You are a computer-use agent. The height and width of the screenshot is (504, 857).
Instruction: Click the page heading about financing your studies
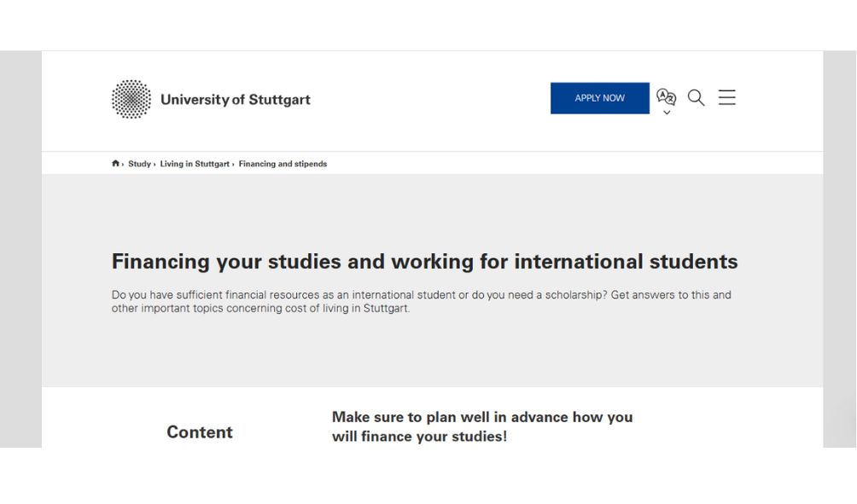pos(425,262)
